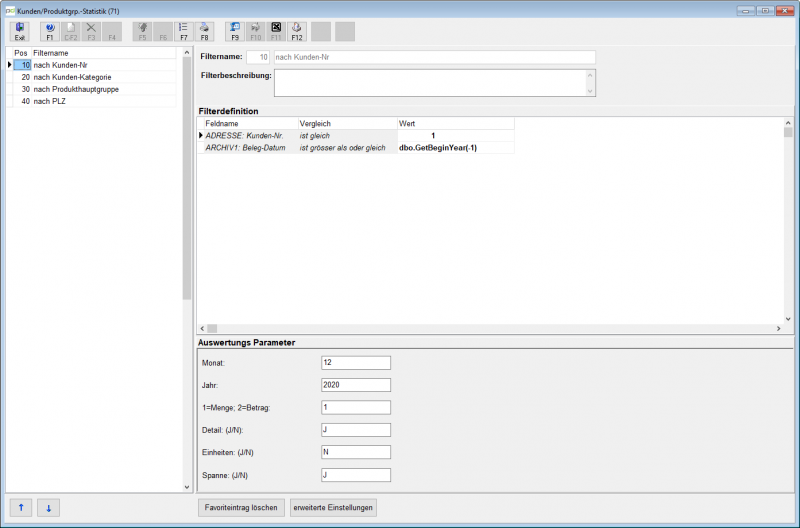This screenshot has width=800, height=528.
Task: Select filter row 'nach PLZ'
Action: pos(95,101)
